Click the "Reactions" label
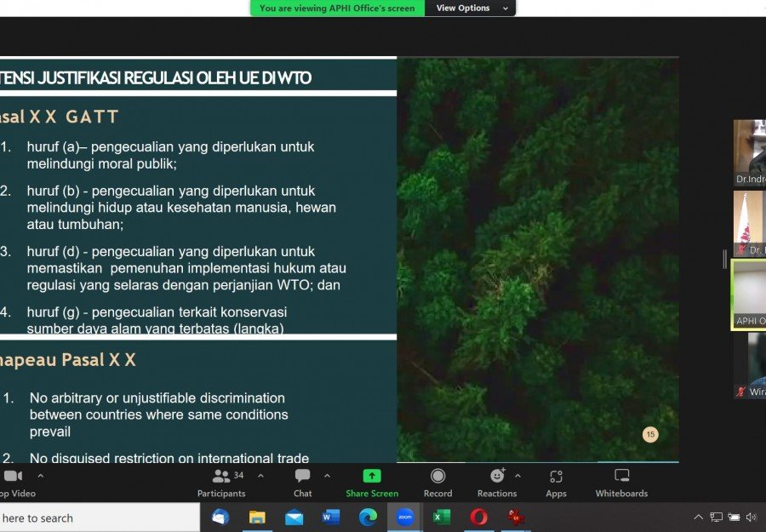Image resolution: width=766 pixels, height=532 pixels. pos(497,494)
